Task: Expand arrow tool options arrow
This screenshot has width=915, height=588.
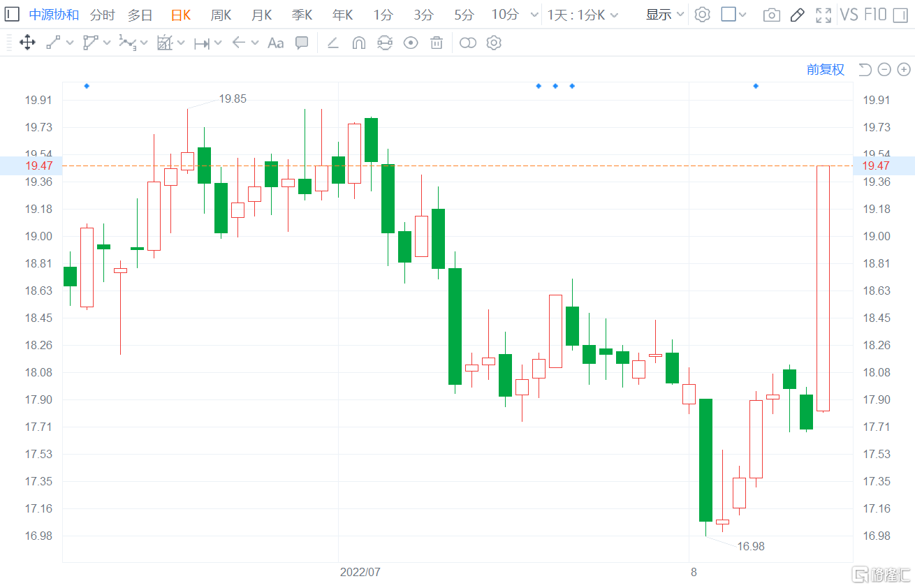Action: (255, 43)
